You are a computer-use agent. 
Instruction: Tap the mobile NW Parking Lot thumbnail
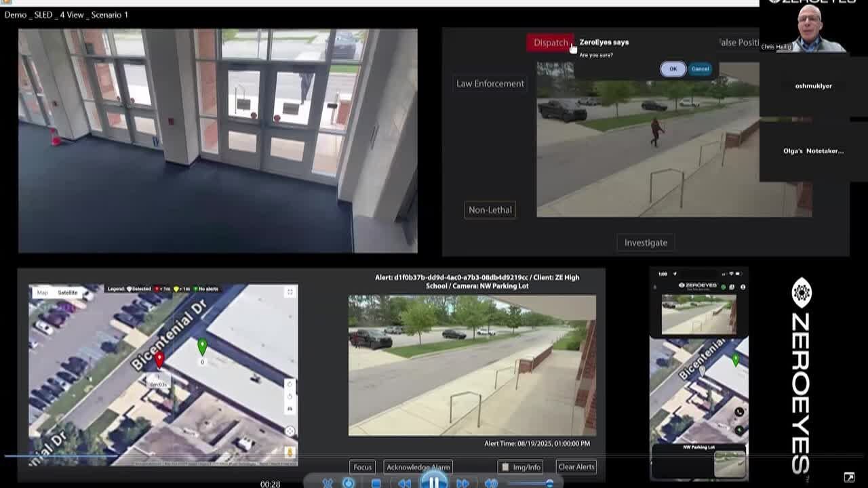tap(730, 464)
